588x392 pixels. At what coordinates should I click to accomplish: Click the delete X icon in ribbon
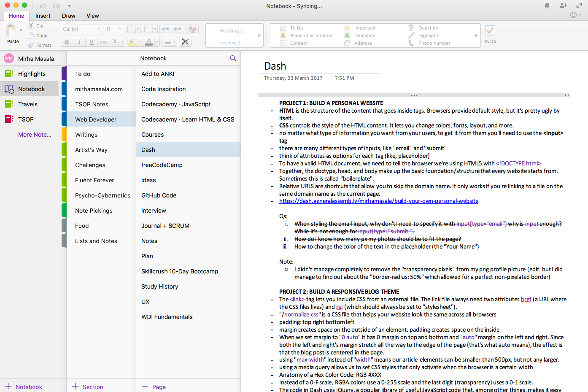[x=185, y=42]
